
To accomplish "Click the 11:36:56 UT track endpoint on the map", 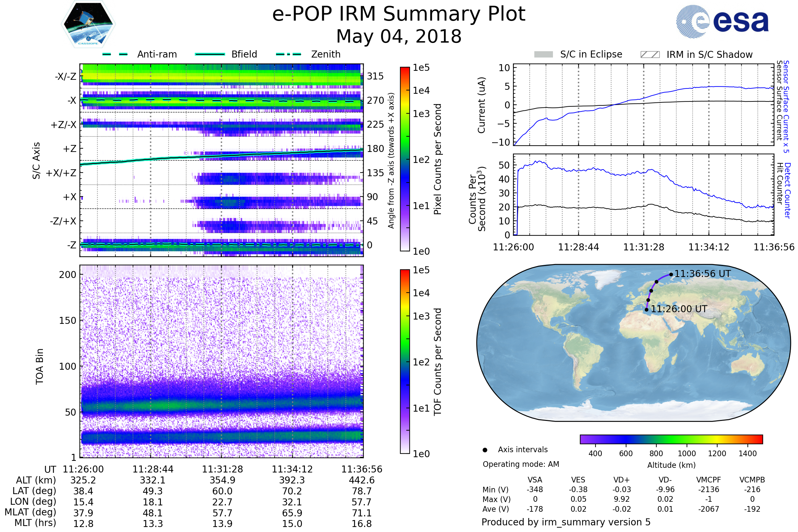I will click(671, 275).
